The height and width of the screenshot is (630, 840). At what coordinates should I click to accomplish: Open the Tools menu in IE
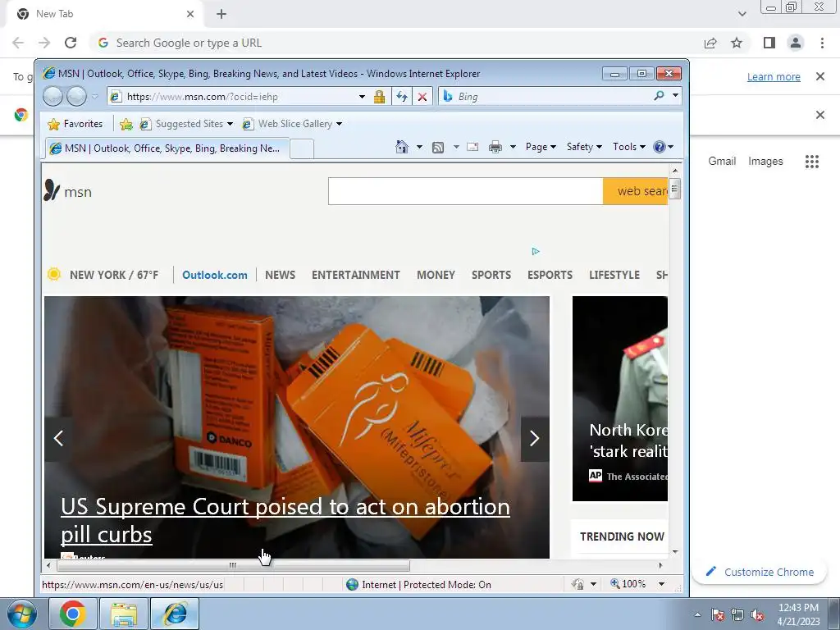click(x=629, y=147)
